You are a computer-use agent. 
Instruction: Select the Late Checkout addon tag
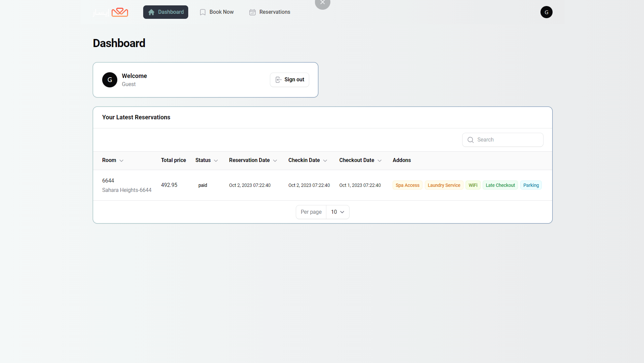(x=500, y=185)
